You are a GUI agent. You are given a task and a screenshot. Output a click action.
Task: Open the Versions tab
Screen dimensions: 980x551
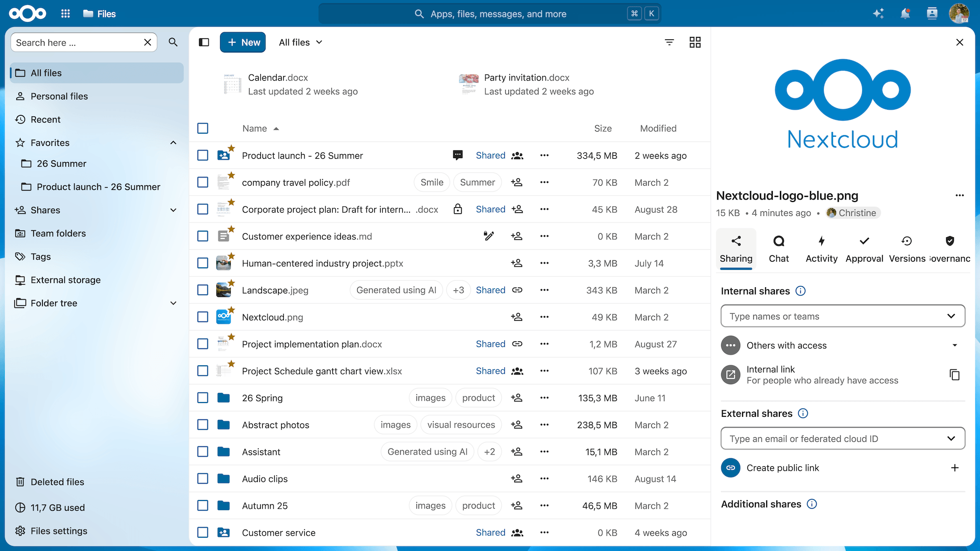click(x=907, y=249)
